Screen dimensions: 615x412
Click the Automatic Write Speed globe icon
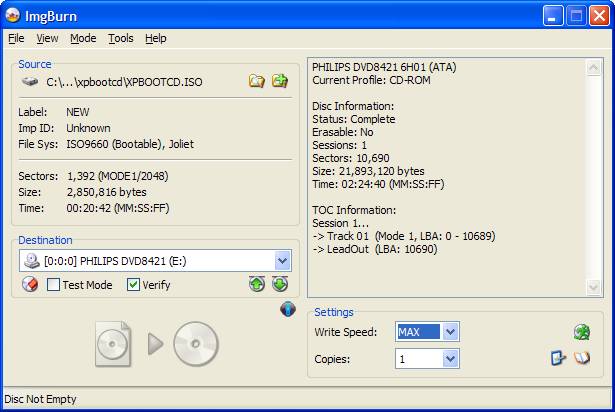582,332
